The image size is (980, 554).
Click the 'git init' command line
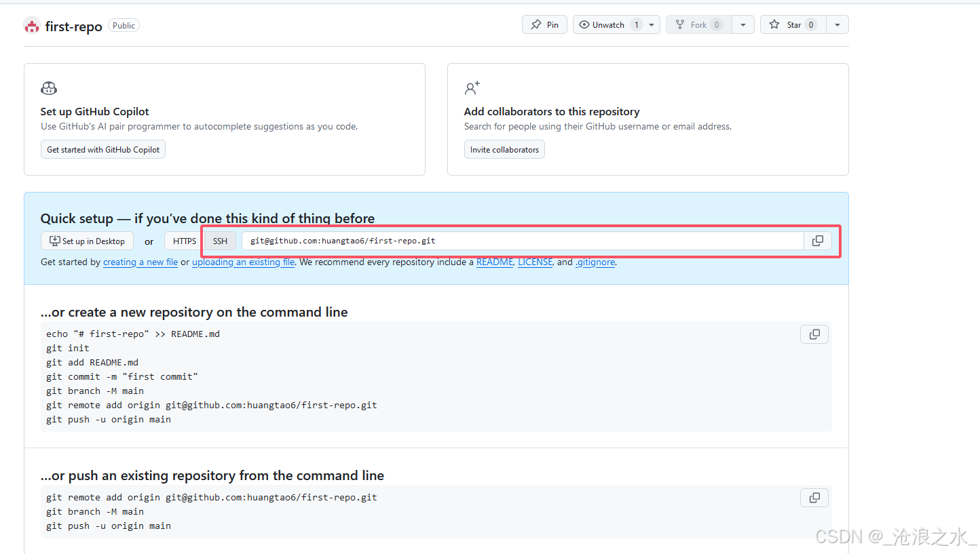(x=68, y=349)
